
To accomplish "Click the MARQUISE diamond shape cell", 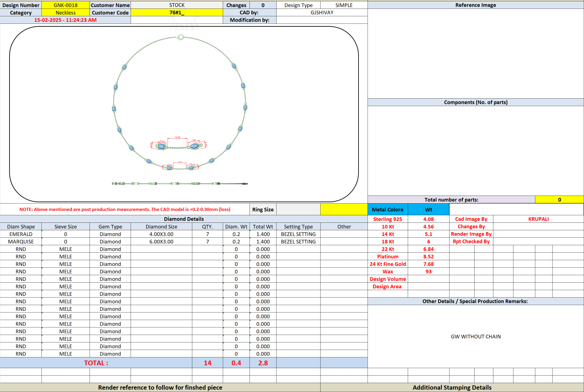I will [21, 241].
